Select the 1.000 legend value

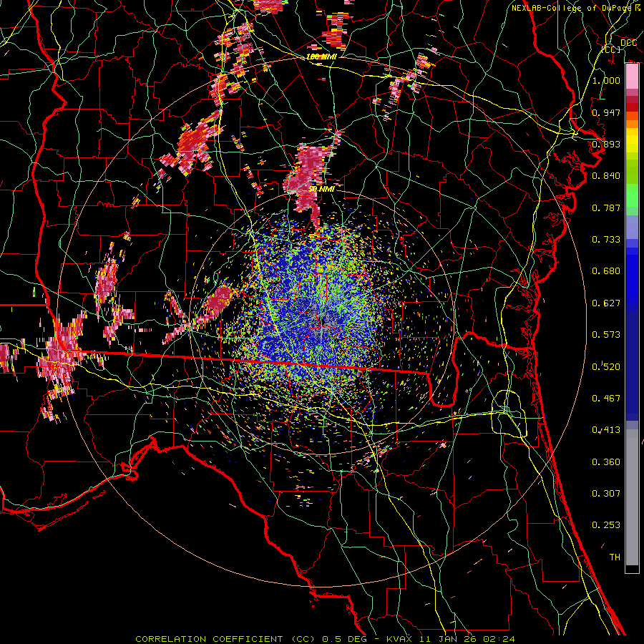point(606,80)
